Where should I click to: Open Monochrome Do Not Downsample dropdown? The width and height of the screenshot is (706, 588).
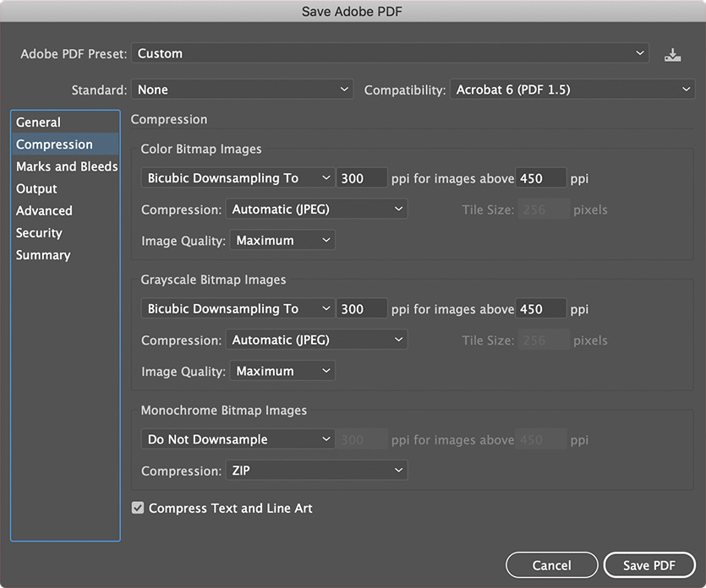point(238,439)
